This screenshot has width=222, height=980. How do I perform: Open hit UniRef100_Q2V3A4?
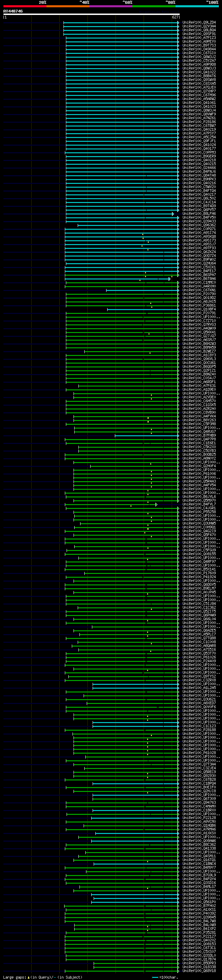[x=199, y=26]
